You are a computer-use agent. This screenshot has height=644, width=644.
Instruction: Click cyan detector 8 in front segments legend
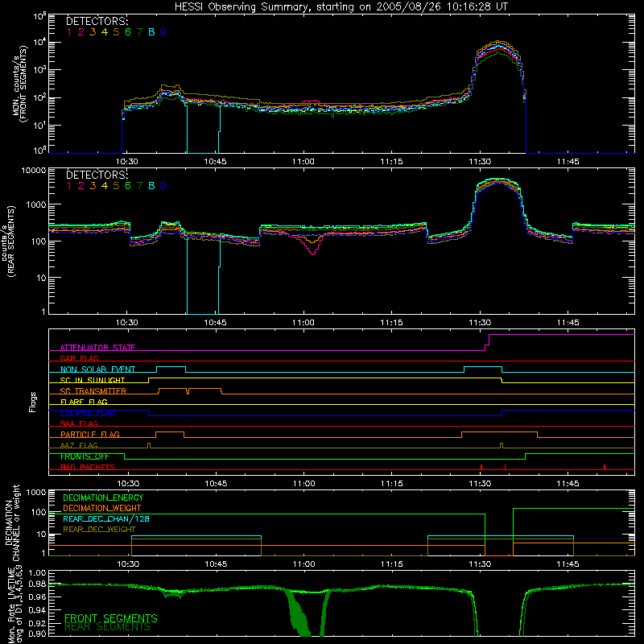[x=151, y=32]
